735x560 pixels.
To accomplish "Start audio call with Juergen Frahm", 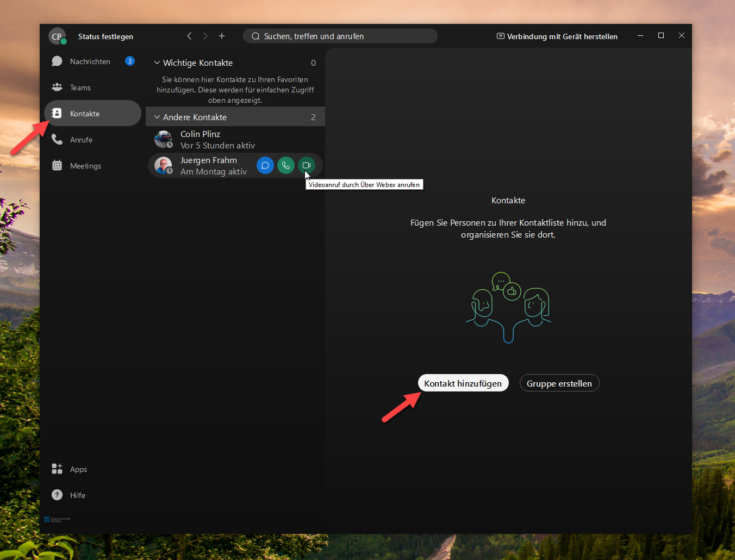I will coord(286,165).
